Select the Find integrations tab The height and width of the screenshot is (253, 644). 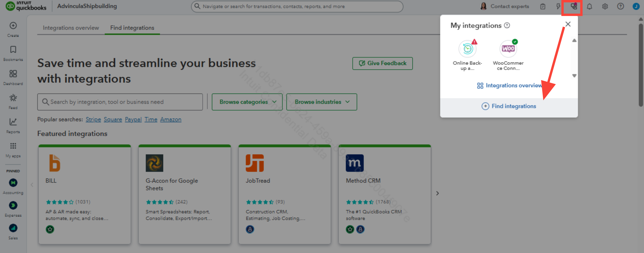[x=132, y=28]
